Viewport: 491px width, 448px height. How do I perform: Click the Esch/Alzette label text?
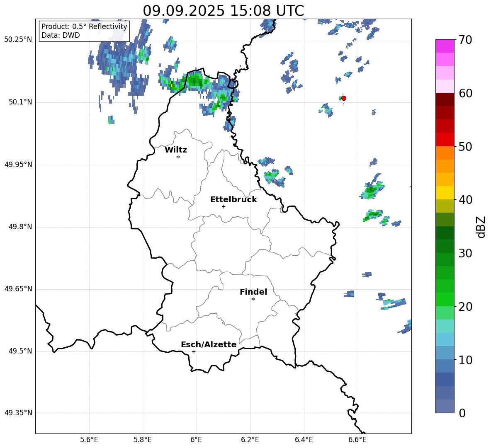(209, 344)
